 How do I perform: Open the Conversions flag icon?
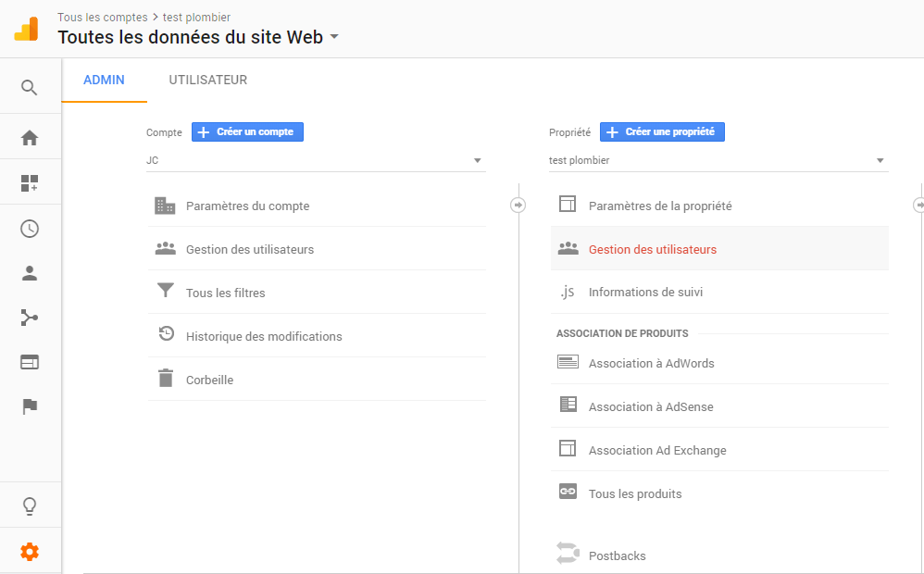click(x=30, y=406)
